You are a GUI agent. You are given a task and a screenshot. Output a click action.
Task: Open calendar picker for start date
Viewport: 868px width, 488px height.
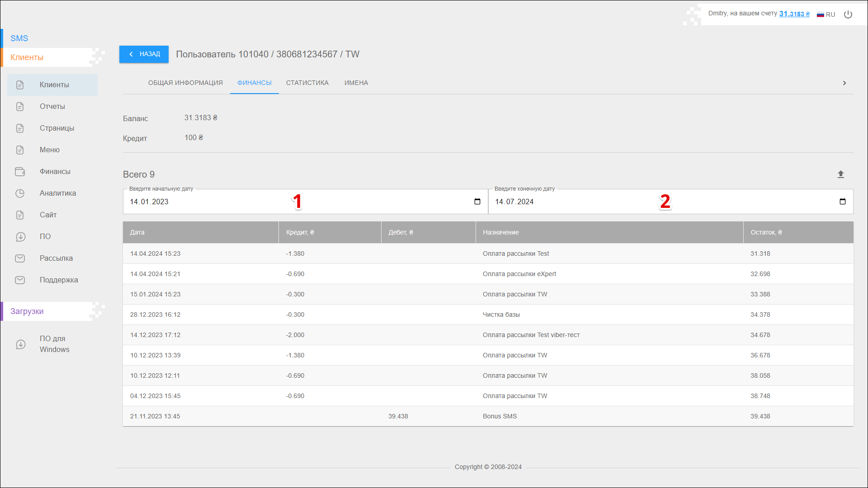coord(477,202)
